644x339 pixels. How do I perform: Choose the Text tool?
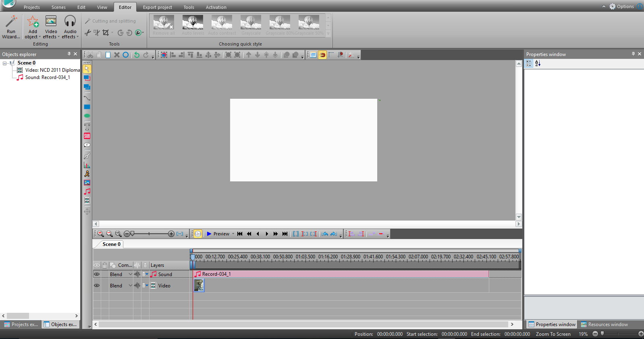[x=87, y=127]
